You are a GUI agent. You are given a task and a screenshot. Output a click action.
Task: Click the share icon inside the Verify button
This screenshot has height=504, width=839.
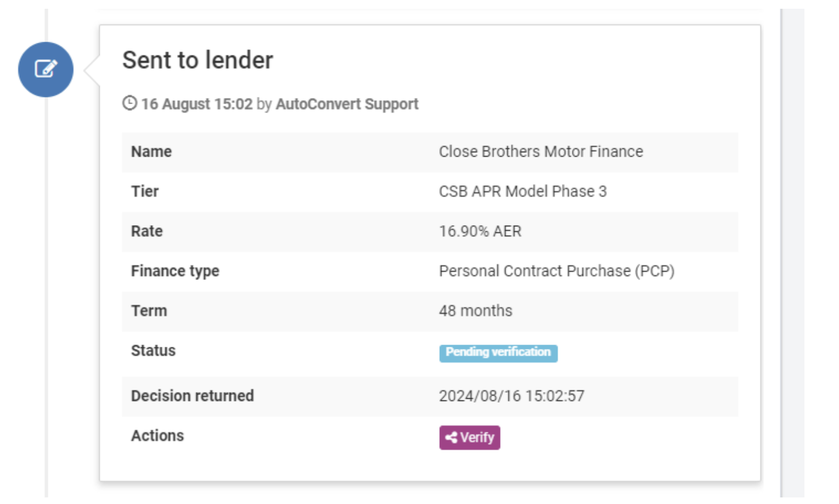[x=452, y=438]
